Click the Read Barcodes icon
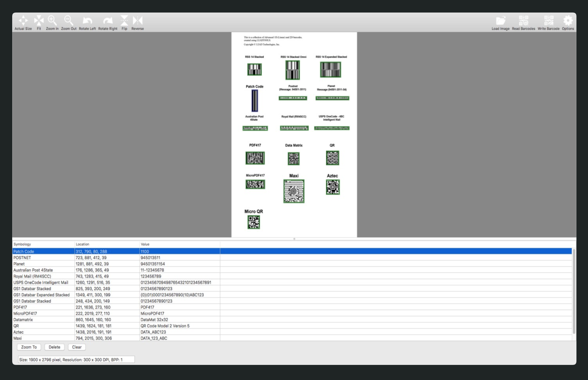Image resolution: width=588 pixels, height=380 pixels. pos(523,21)
